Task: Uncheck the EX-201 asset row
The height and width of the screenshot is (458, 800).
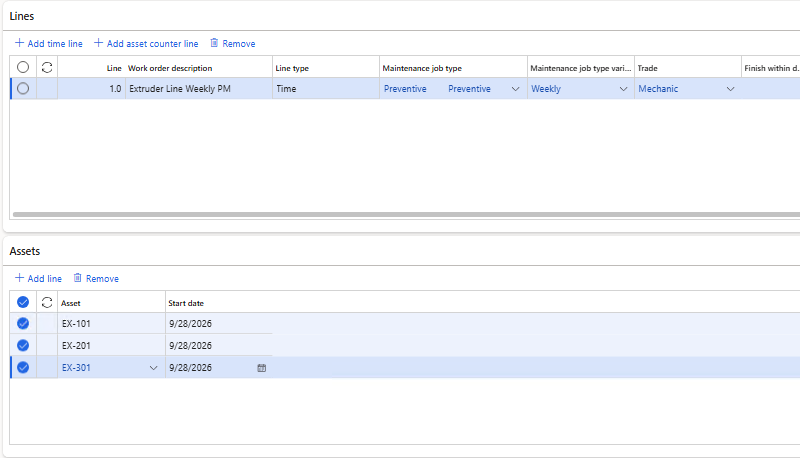Action: pos(23,346)
